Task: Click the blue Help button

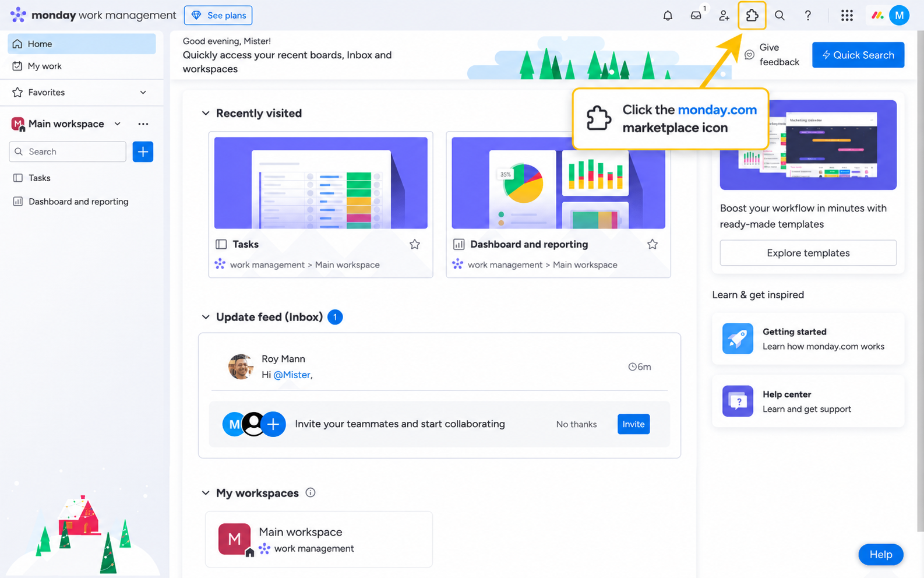Action: (881, 555)
